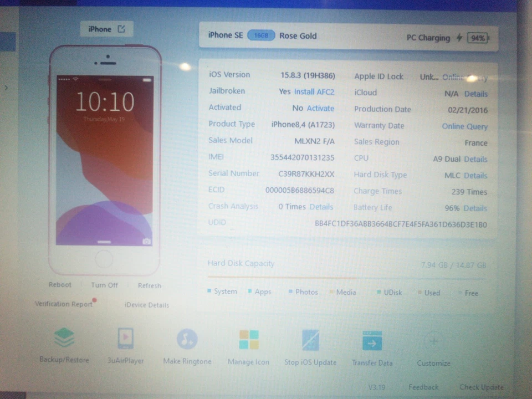Select the System legend item
This screenshot has height=399, width=532.
point(222,291)
